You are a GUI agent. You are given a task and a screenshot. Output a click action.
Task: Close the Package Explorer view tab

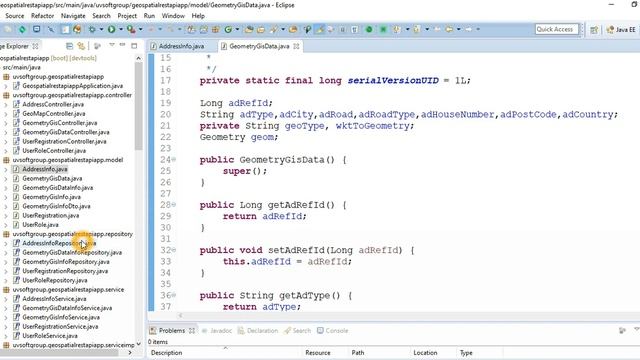click(x=36, y=46)
